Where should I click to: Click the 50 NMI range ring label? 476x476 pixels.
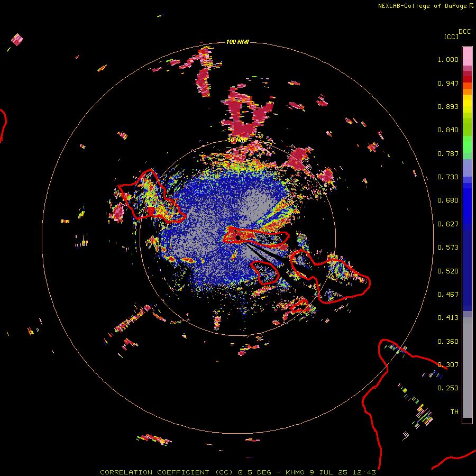(x=237, y=140)
